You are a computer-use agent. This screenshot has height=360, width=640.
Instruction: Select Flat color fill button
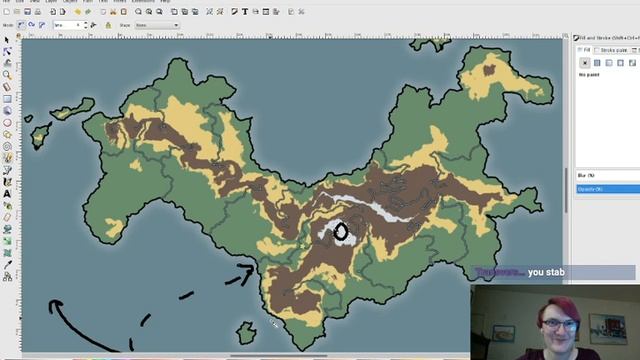[597, 63]
